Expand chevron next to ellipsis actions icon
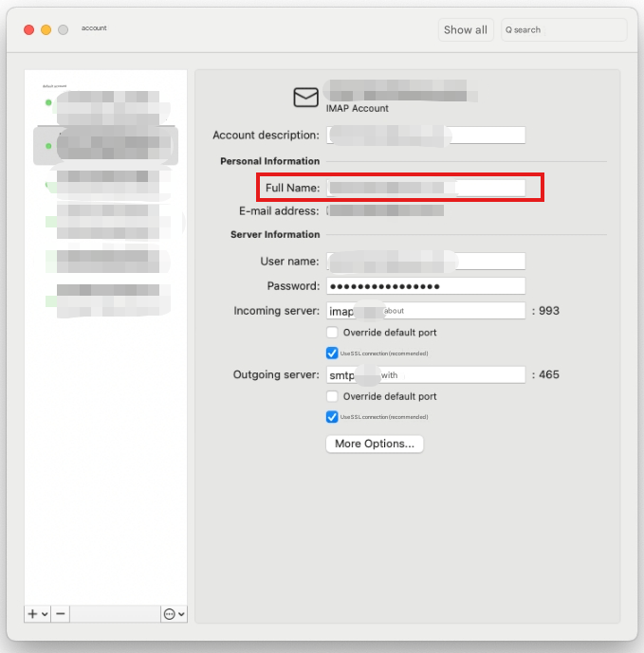644x653 pixels. [181, 614]
